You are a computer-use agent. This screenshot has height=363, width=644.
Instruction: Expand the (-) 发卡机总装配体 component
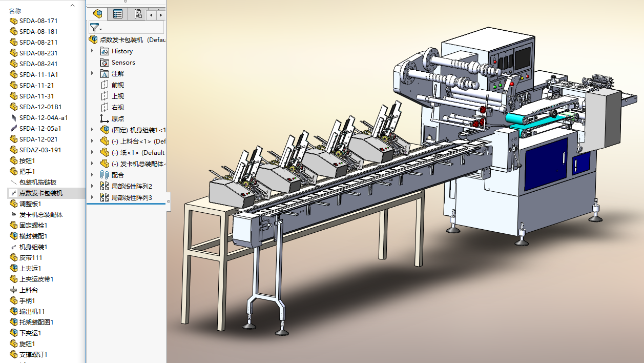point(92,164)
